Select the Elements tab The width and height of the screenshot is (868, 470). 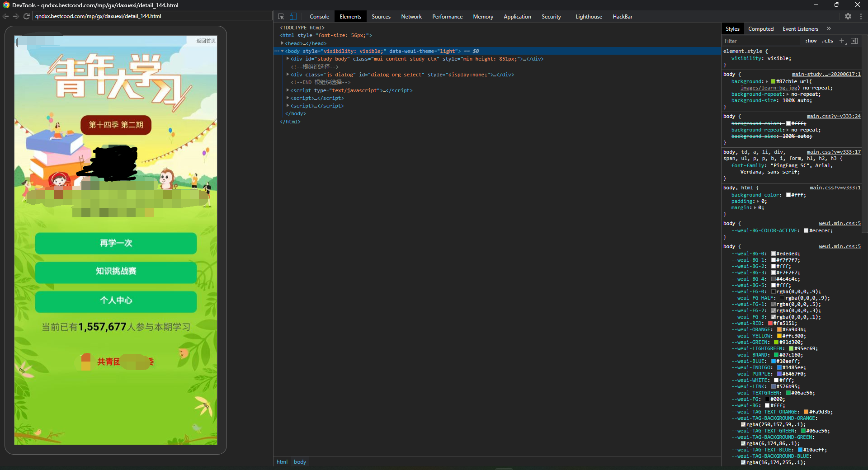pos(350,17)
